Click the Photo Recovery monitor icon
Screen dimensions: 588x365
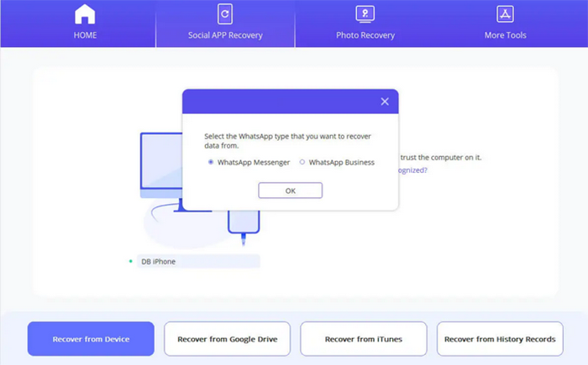click(365, 14)
